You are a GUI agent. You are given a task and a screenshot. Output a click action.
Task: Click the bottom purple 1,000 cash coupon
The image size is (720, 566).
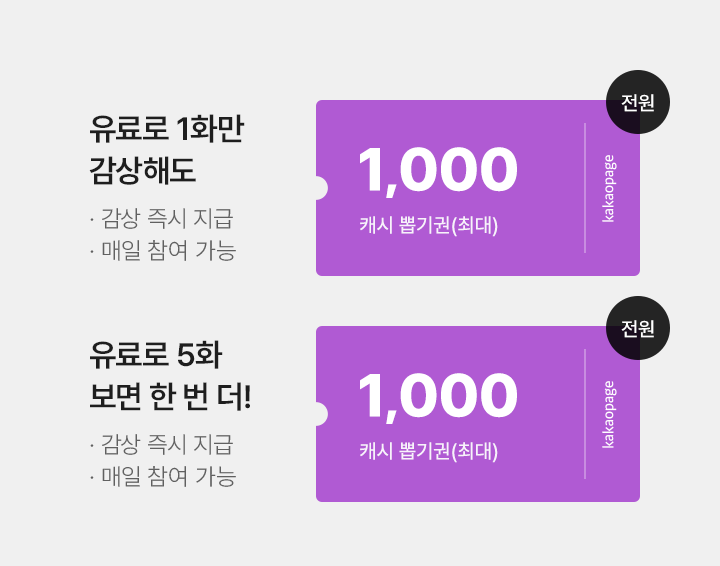point(478,414)
